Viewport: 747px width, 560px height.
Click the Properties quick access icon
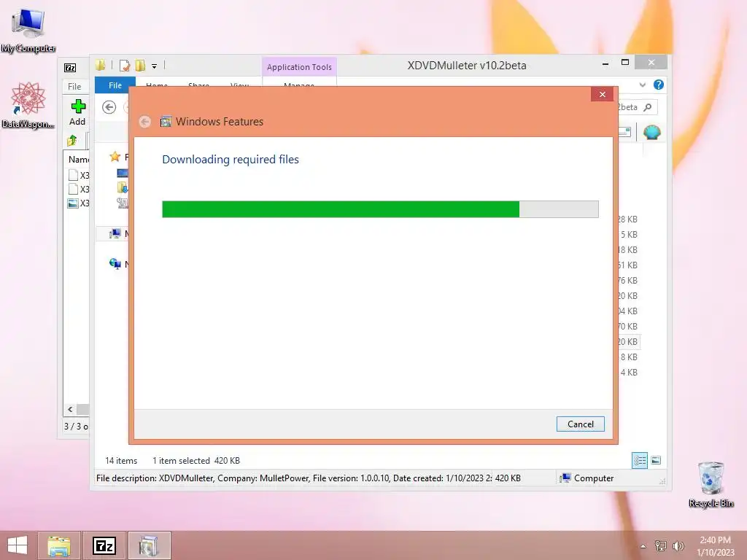[x=125, y=66]
